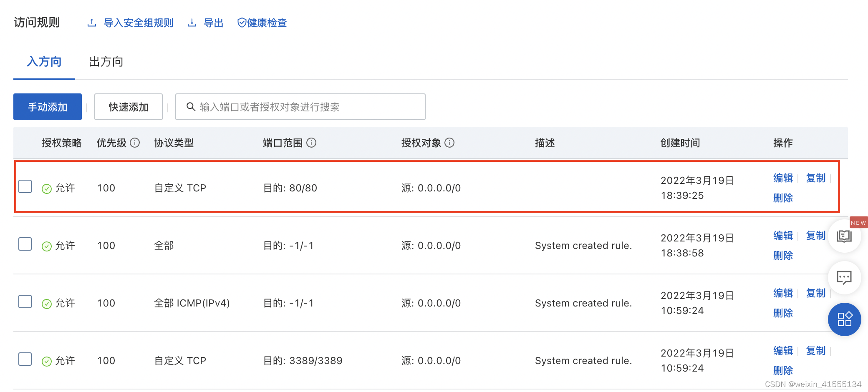Click the 健康检查 shield icon

click(x=242, y=23)
